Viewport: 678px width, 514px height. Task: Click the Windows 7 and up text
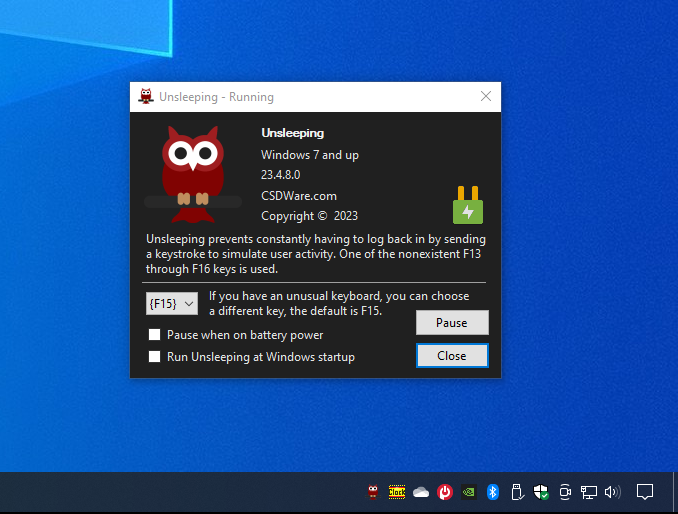coord(310,155)
